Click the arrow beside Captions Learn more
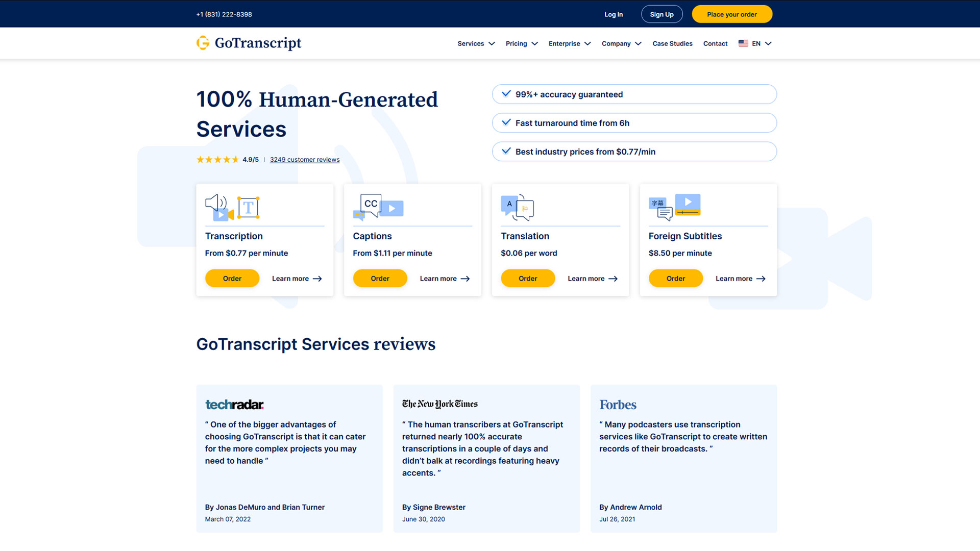Screen dimensions: 980x551 (465, 279)
